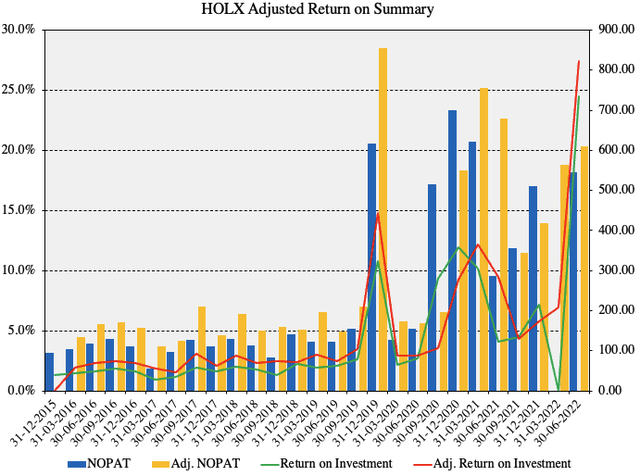
Task: Click the chart title 'HOLX Adjusted Return on Summary'
Action: click(317, 9)
